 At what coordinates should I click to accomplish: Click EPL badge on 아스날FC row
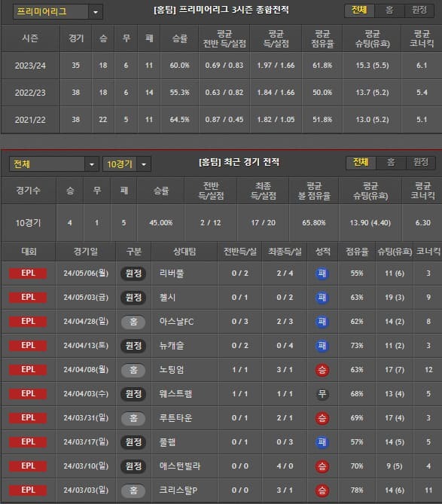click(x=28, y=322)
